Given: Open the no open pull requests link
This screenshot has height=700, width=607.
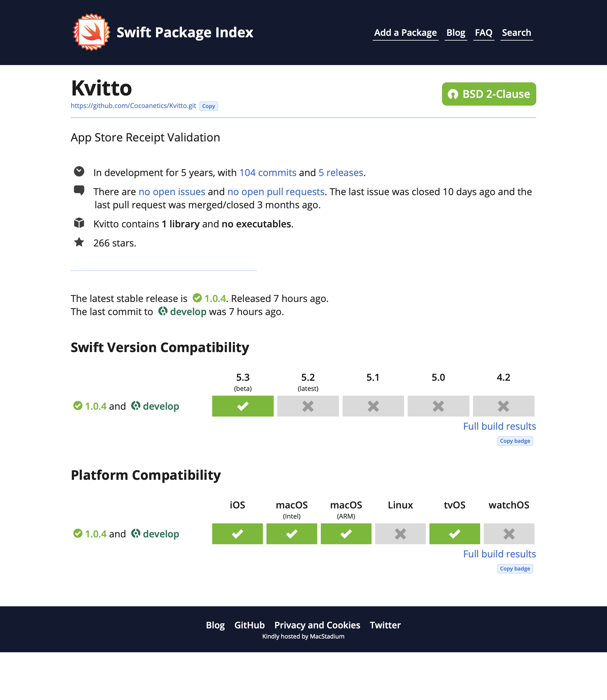Looking at the screenshot, I should click(276, 192).
